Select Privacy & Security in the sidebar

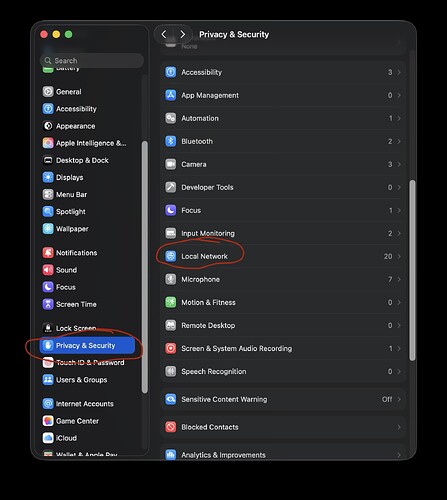[87, 345]
